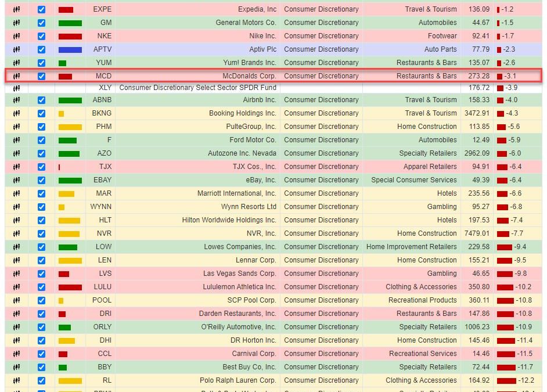Click 'Footwear' industry cell
Screen dimensions: 547x392
tap(442, 36)
